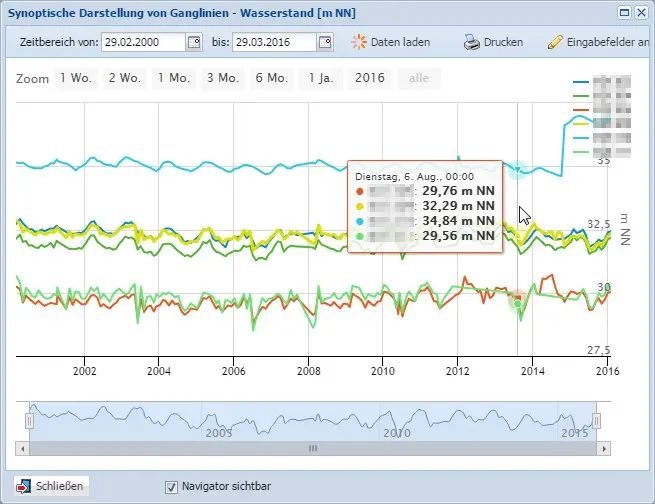Select the 6 Mo. zoom range

tap(272, 78)
